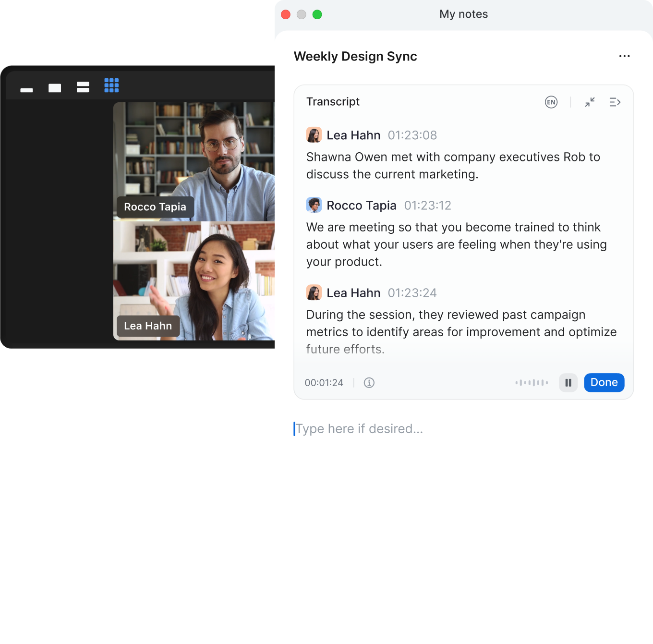Collapse the transcript panel with arrows icon
This screenshot has width=653, height=644.
[x=590, y=102]
